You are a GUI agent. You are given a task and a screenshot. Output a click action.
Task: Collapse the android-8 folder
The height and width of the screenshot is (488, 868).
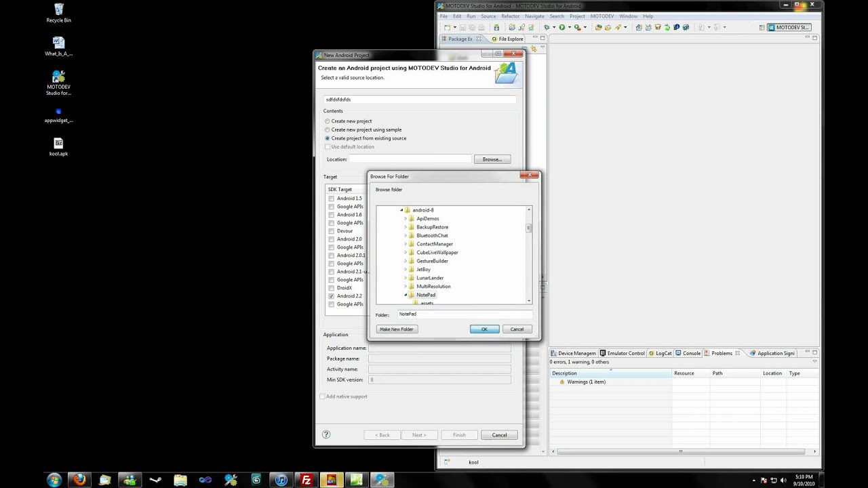(401, 210)
